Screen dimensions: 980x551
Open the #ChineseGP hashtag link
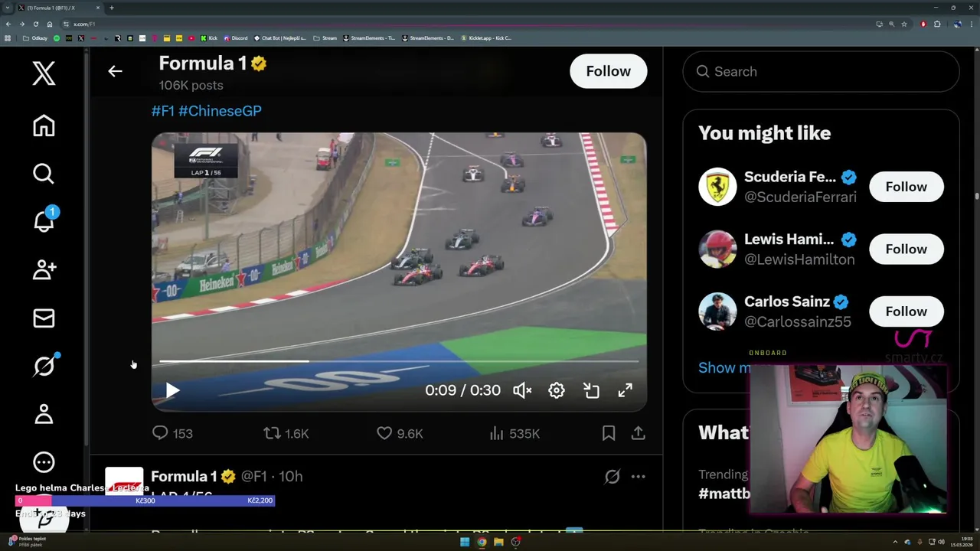pos(220,111)
